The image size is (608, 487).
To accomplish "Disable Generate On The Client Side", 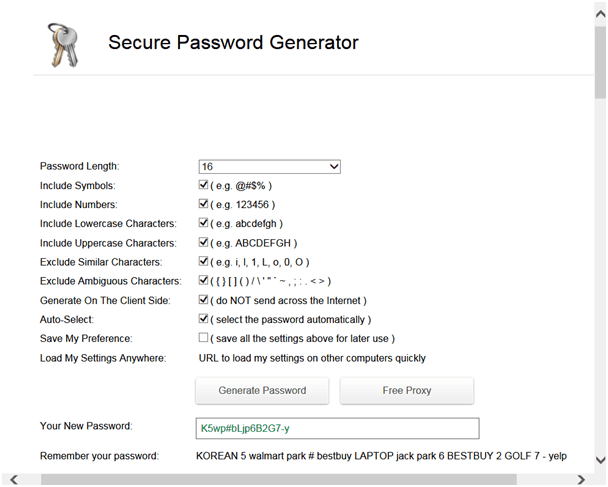I will [x=203, y=299].
